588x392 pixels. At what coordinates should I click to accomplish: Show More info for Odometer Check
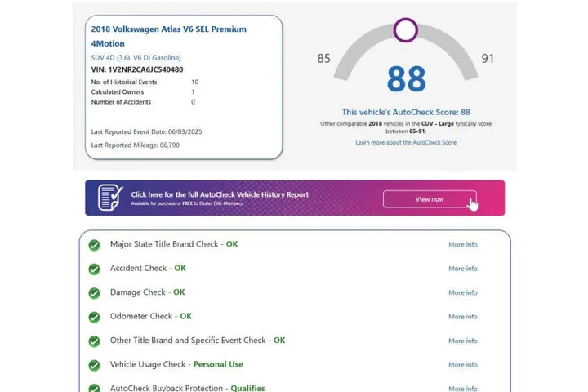click(x=463, y=317)
